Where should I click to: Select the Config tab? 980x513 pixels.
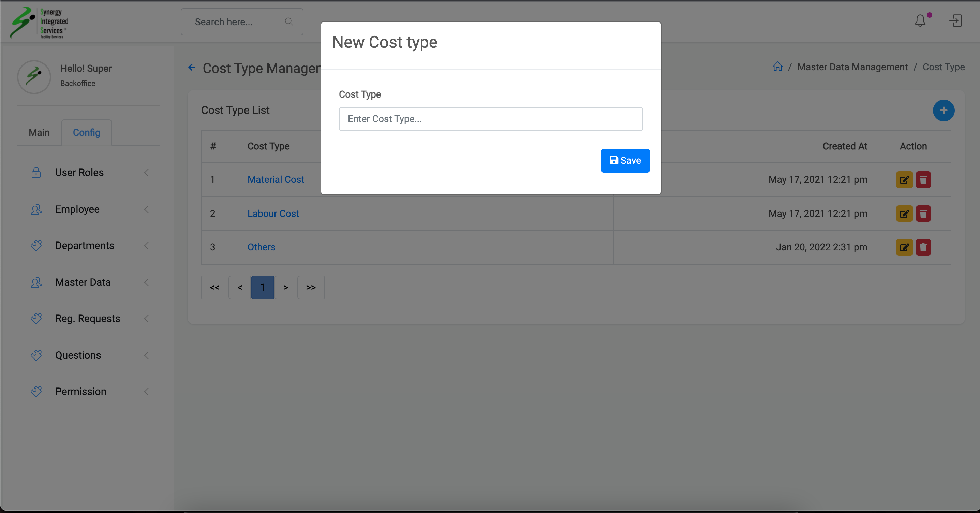[86, 132]
